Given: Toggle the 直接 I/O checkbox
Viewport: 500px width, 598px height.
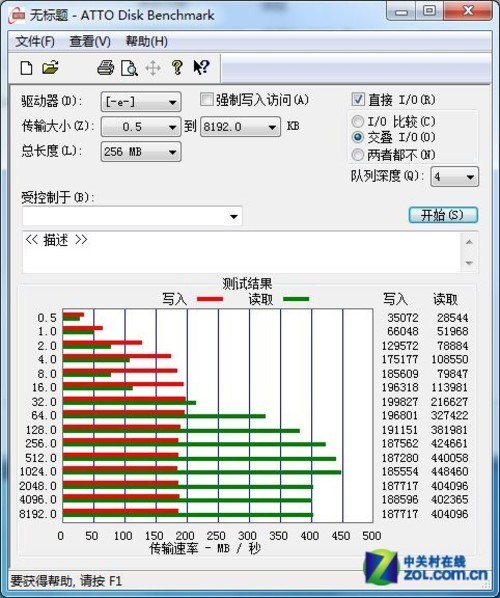Looking at the screenshot, I should tap(358, 100).
